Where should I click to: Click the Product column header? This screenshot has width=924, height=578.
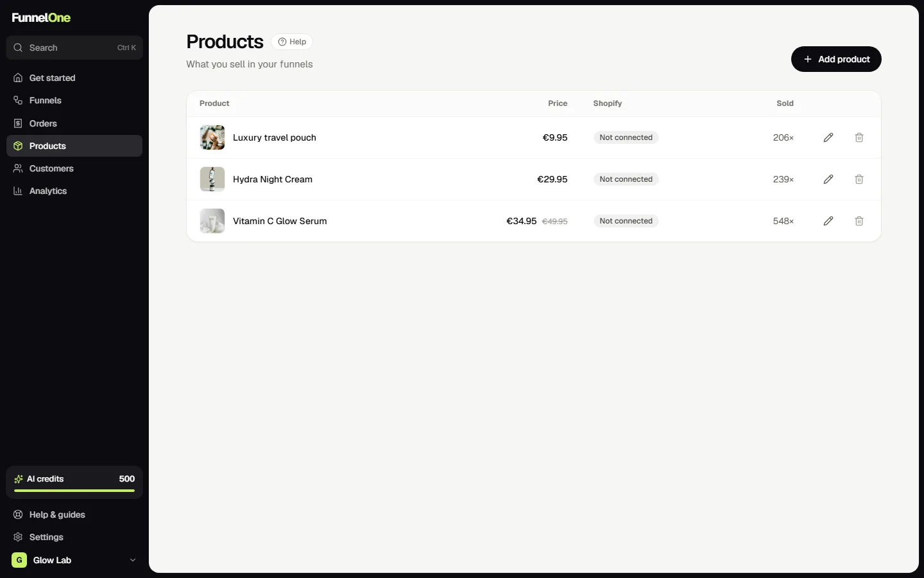214,103
